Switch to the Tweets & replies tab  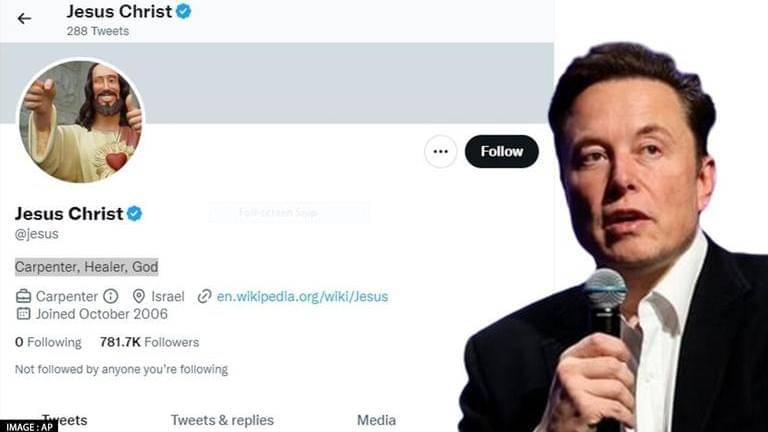click(x=222, y=420)
